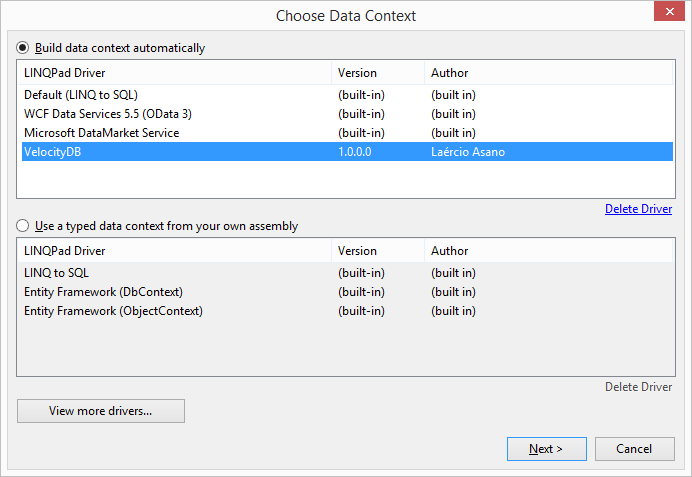Click the Next > button

click(546, 449)
